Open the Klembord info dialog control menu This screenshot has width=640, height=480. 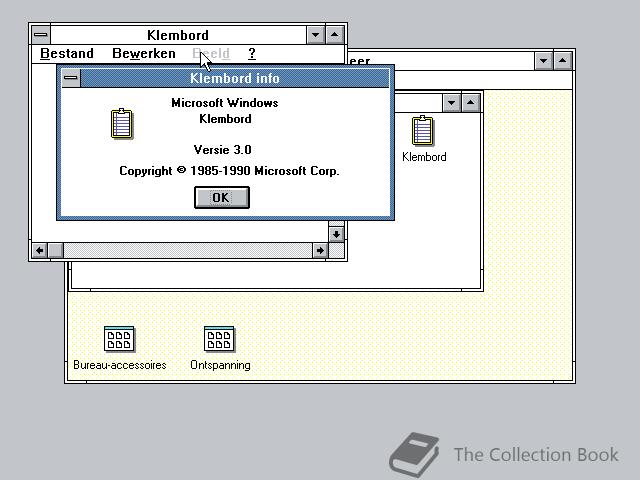(x=71, y=78)
